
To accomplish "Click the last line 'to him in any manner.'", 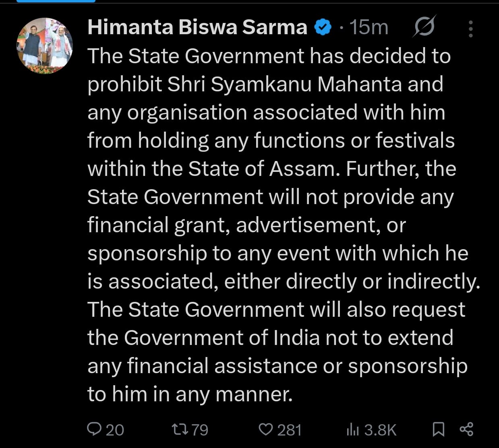I will [190, 394].
